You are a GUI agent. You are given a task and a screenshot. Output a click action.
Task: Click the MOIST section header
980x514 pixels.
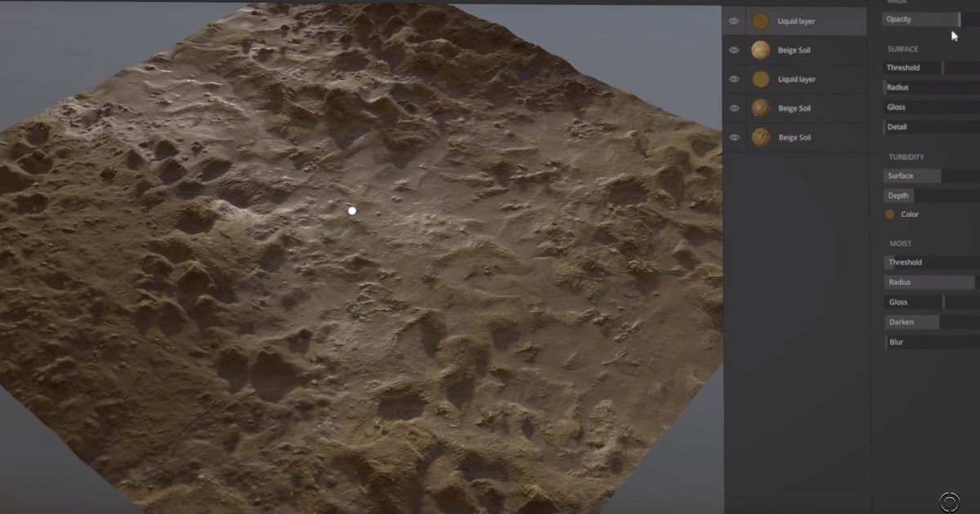[x=900, y=243]
